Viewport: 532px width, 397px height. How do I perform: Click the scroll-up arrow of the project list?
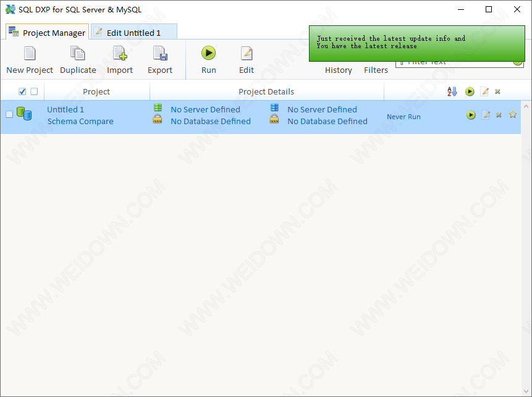tap(526, 106)
